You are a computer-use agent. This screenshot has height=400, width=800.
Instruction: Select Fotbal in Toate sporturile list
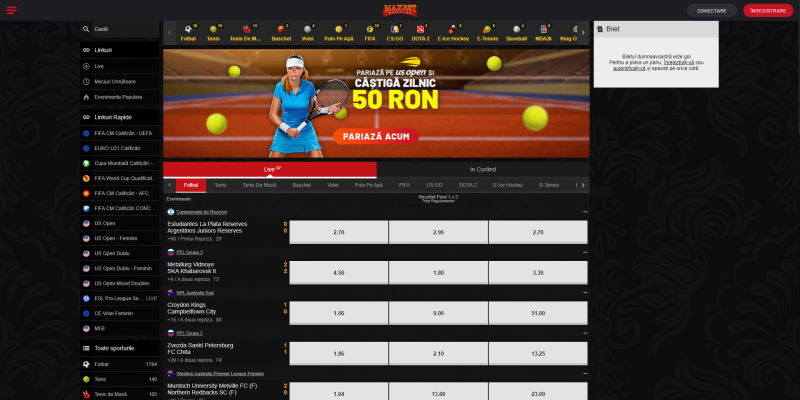(x=120, y=364)
